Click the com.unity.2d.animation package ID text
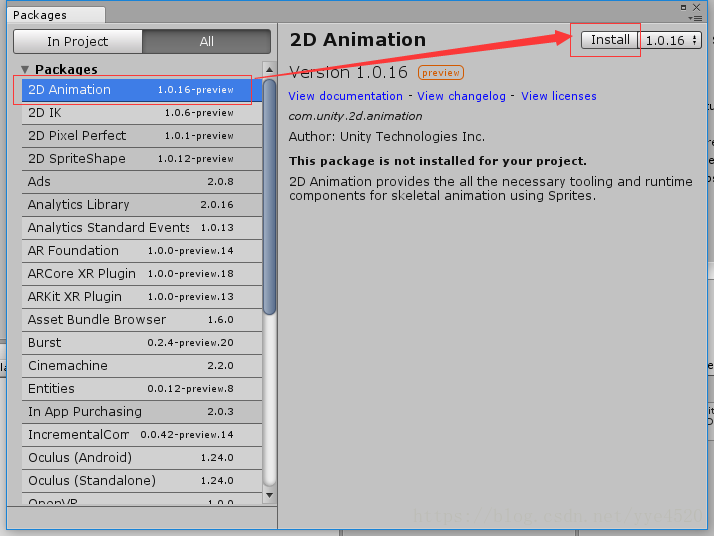 355,116
